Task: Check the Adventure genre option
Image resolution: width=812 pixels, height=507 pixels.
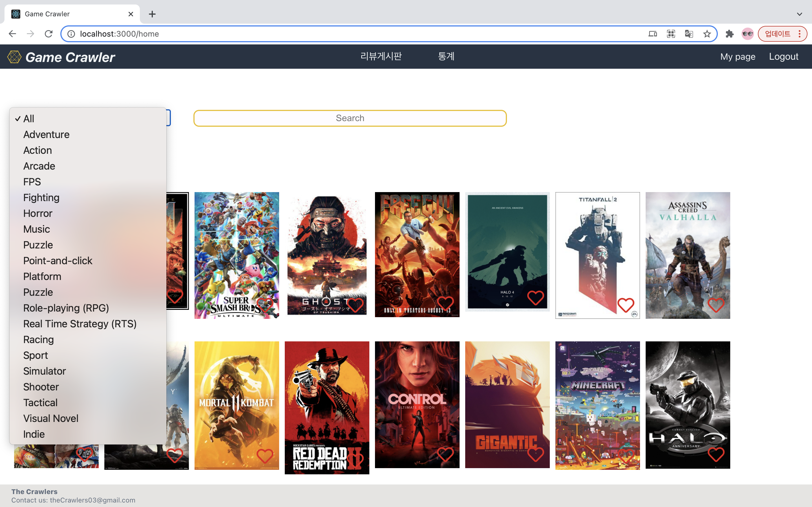Action: 46,134
